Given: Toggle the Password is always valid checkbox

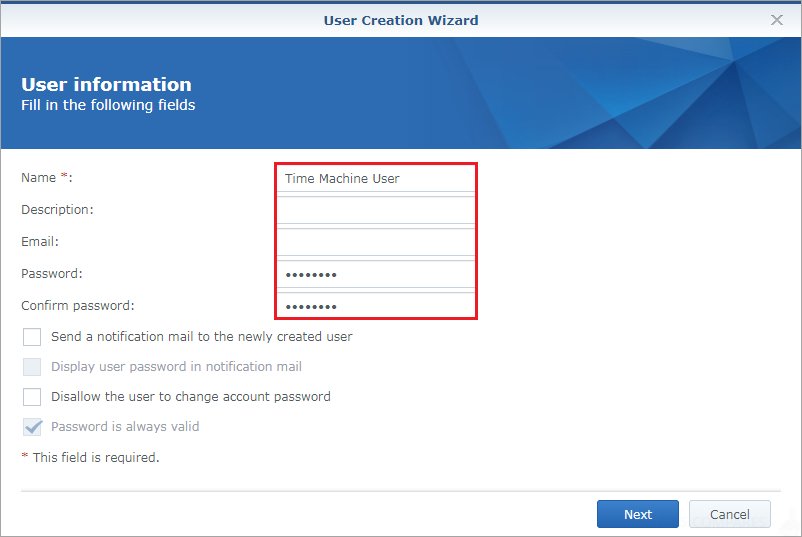Looking at the screenshot, I should point(32,427).
